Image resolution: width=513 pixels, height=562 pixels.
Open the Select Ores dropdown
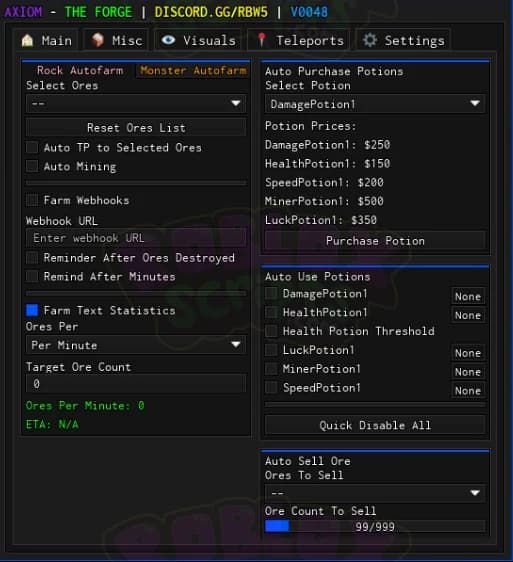[x=136, y=104]
